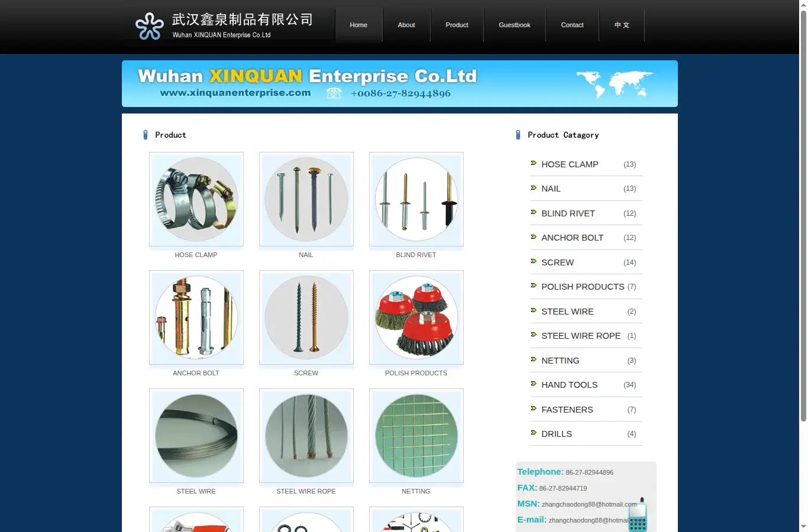Viewport: 808px width, 532px height.
Task: Click the arrow bullet beside ANCHOR BOLT
Action: click(x=534, y=237)
